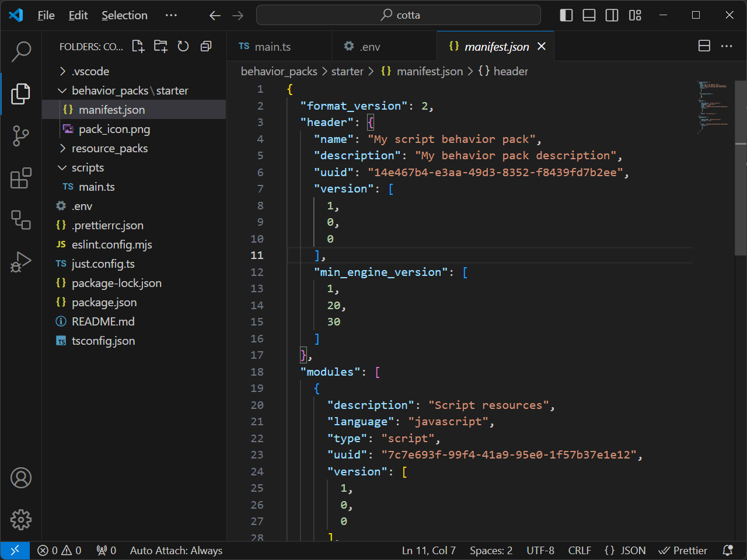Split the editor with the layout icon
The height and width of the screenshot is (560, 747).
704,46
